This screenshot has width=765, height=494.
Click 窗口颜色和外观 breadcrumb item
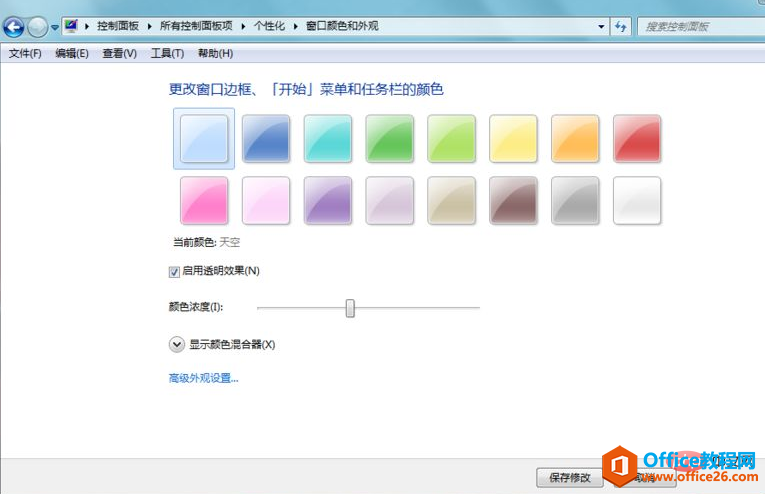click(342, 26)
